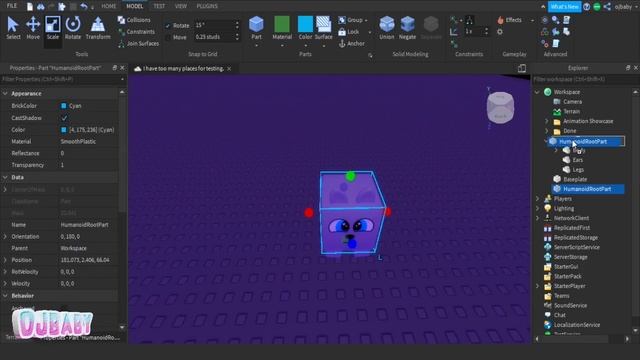Select the Terrain item in Explorer
This screenshot has width=640, height=360.
571,111
